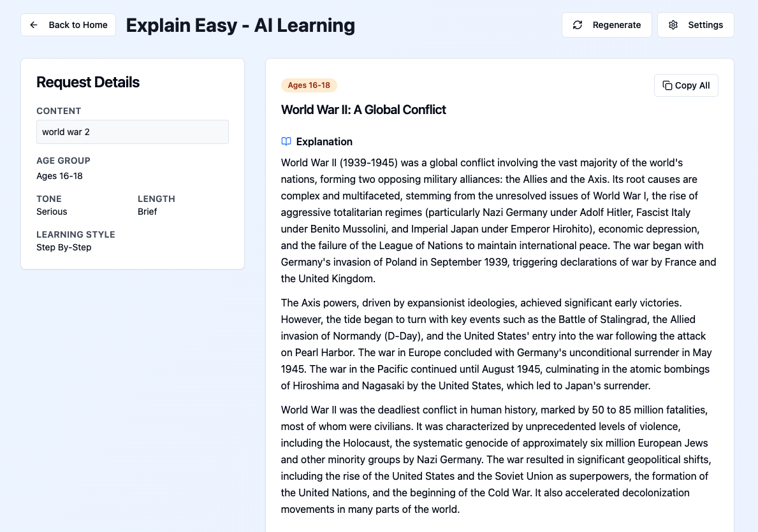Open the Settings panel
This screenshot has width=758, height=532.
click(696, 25)
